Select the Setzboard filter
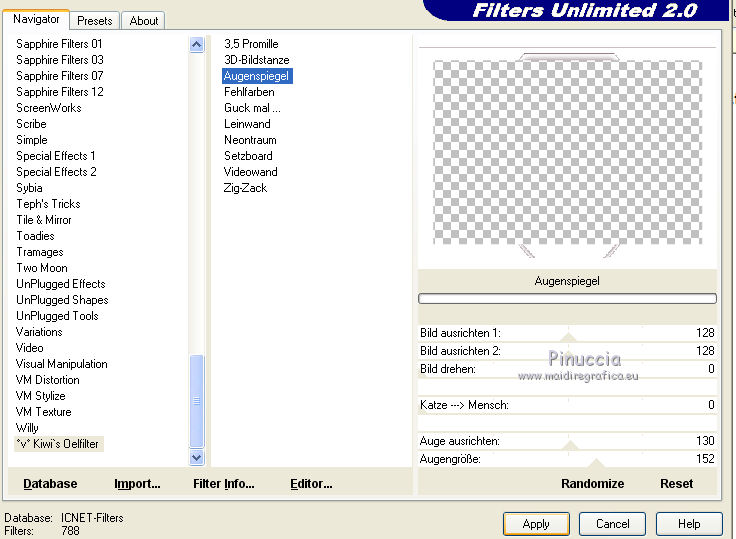Screen dimensions: 736x539 point(248,155)
